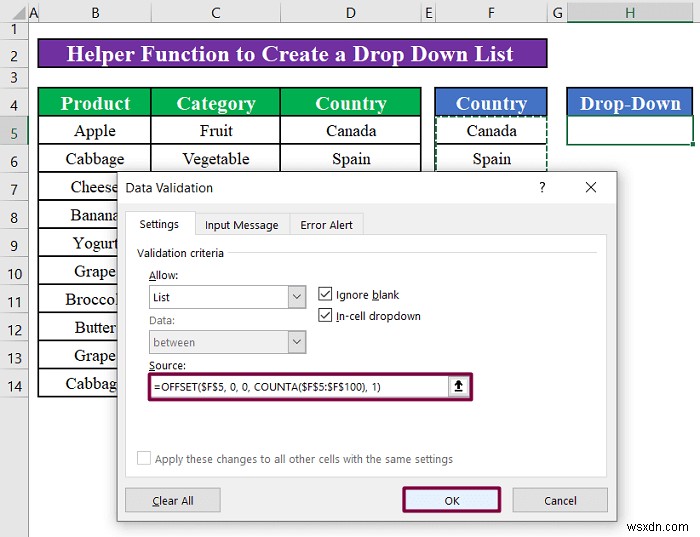Image resolution: width=700 pixels, height=537 pixels.
Task: Switch to the Input Message tab
Action: tap(242, 225)
